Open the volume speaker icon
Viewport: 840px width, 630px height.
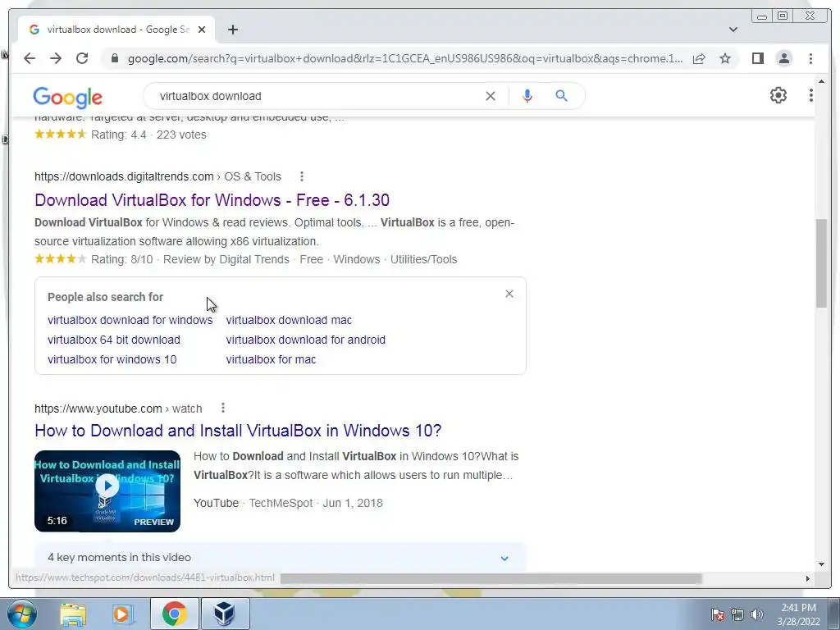pyautogui.click(x=756, y=614)
